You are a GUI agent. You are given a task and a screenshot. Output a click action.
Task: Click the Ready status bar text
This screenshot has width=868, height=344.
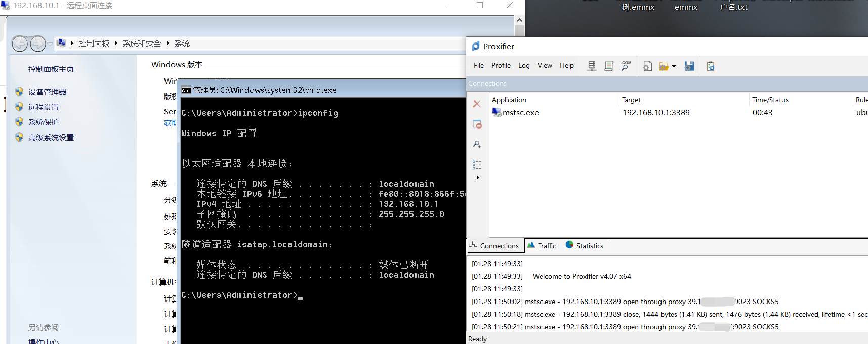477,339
